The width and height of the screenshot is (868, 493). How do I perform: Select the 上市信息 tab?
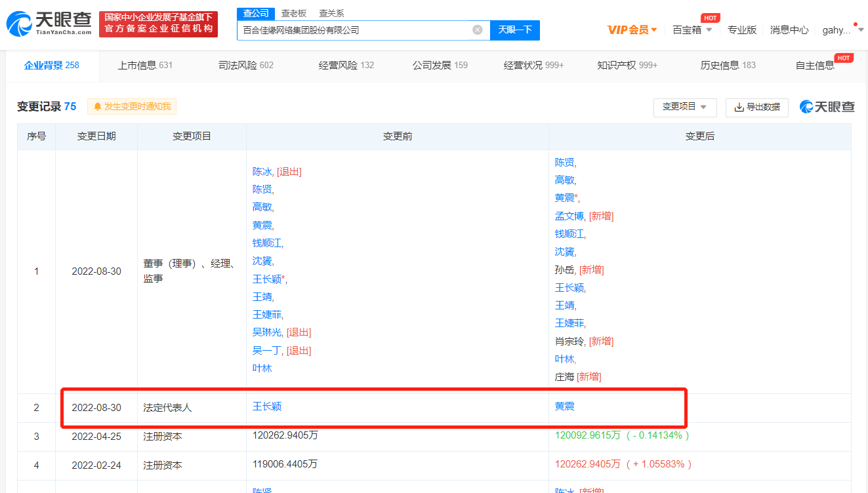145,65
